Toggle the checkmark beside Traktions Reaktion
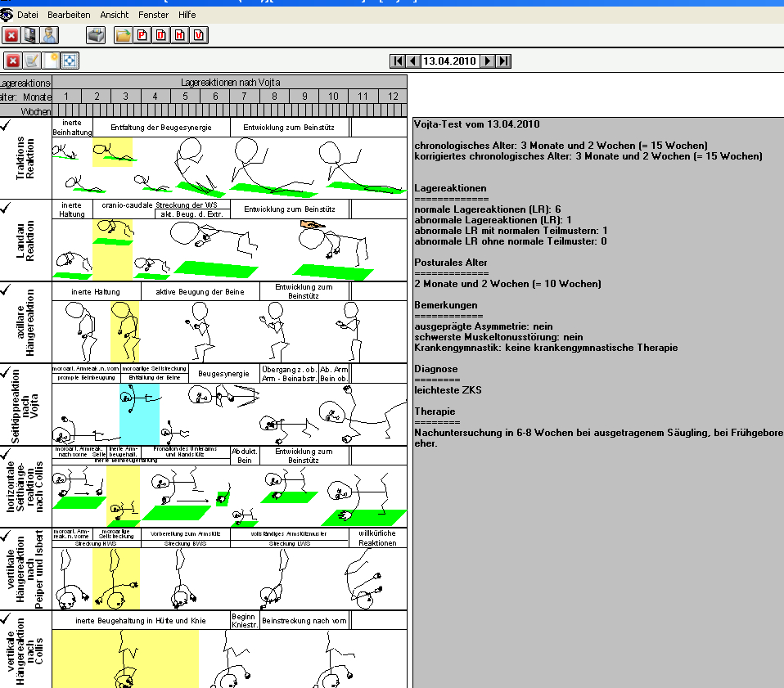The image size is (784, 688). coord(6,125)
